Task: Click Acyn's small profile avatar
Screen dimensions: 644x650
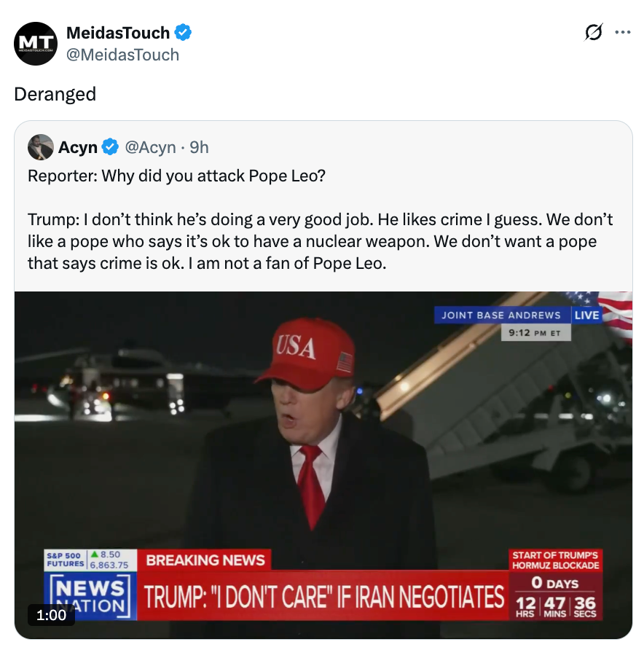Action: tap(40, 147)
